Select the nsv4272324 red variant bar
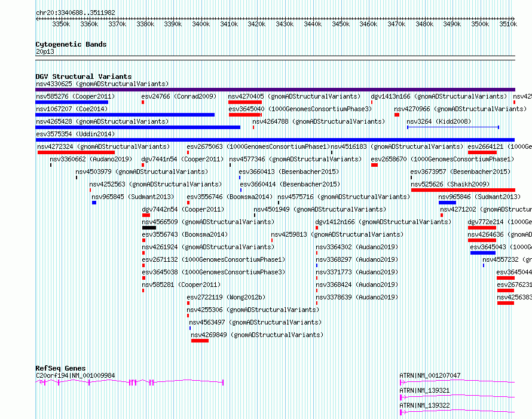This screenshot has height=419, width=532. click(76, 152)
